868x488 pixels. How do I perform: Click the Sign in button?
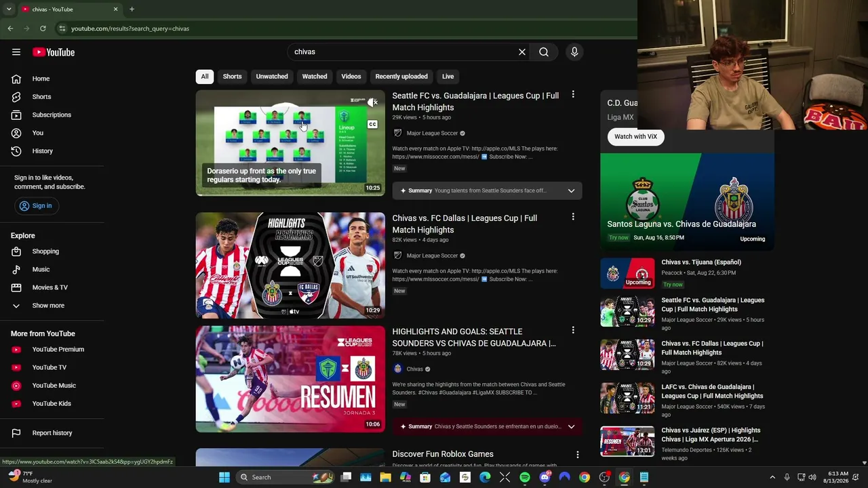pyautogui.click(x=36, y=206)
